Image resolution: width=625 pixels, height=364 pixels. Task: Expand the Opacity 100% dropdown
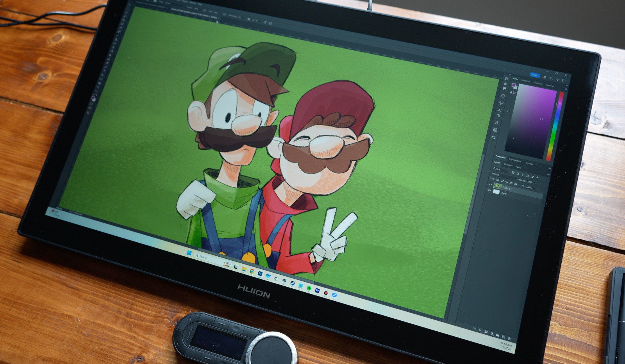[536, 183]
